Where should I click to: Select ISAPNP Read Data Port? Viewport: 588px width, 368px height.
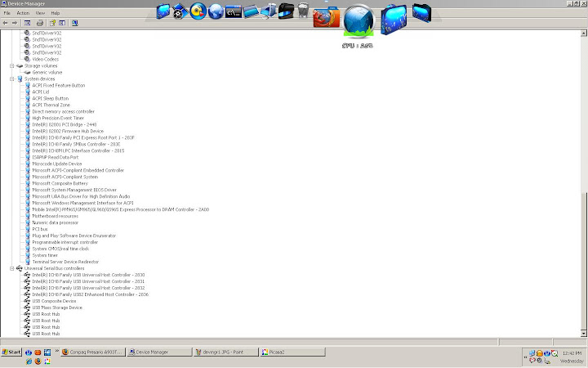56,157
